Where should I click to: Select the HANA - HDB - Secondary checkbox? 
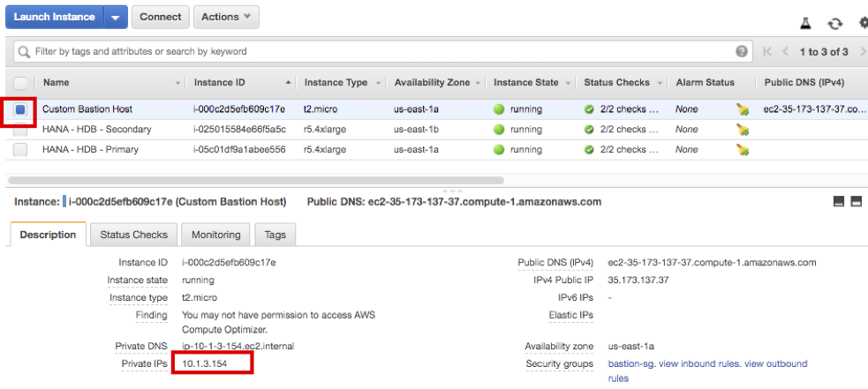coord(20,130)
